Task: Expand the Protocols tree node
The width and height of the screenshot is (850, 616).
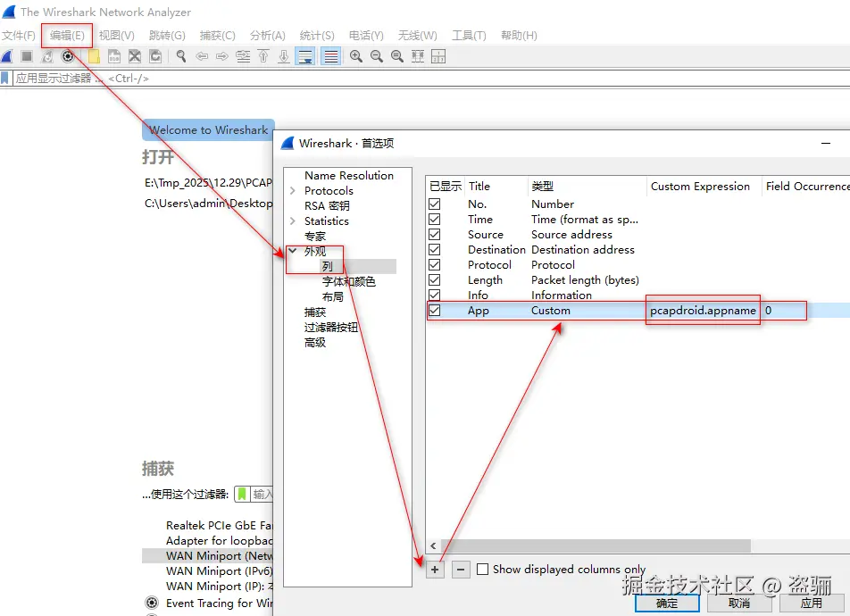Action: 293,191
